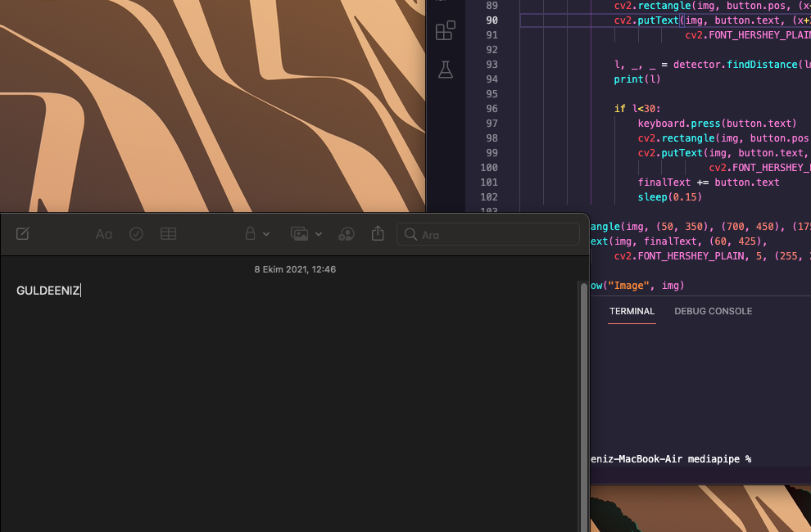Add a checklist to the note
811x532 pixels.
[136, 234]
